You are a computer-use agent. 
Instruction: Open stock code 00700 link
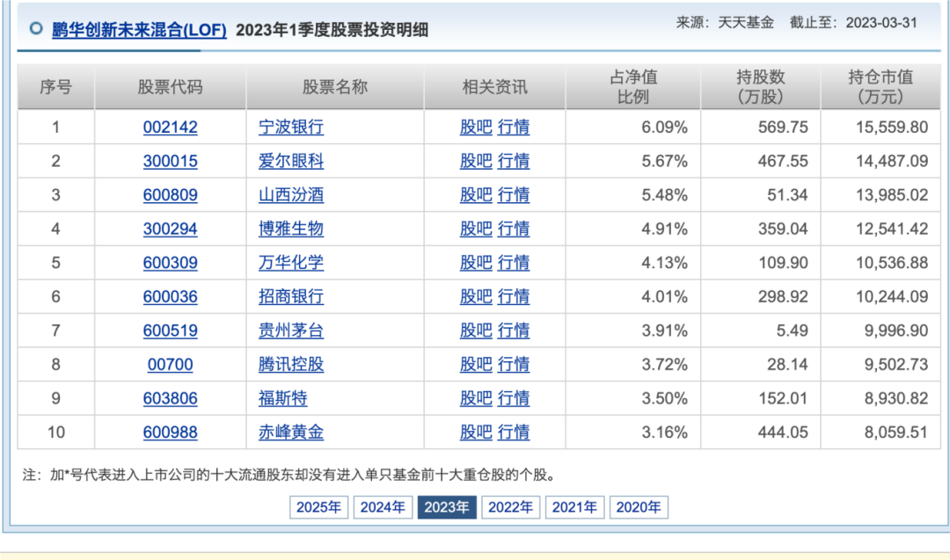click(x=171, y=365)
